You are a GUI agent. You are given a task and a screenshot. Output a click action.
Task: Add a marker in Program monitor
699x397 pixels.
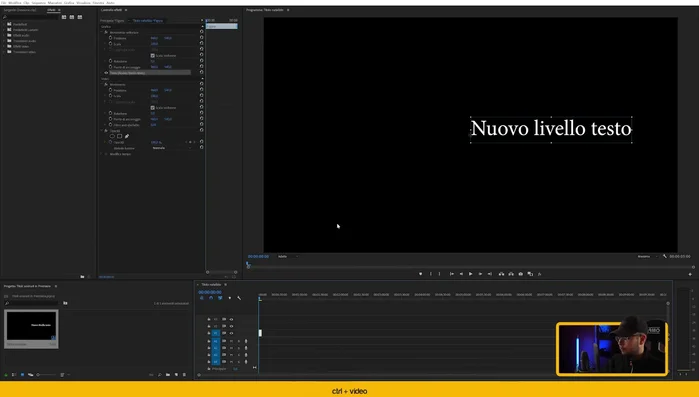(x=420, y=274)
